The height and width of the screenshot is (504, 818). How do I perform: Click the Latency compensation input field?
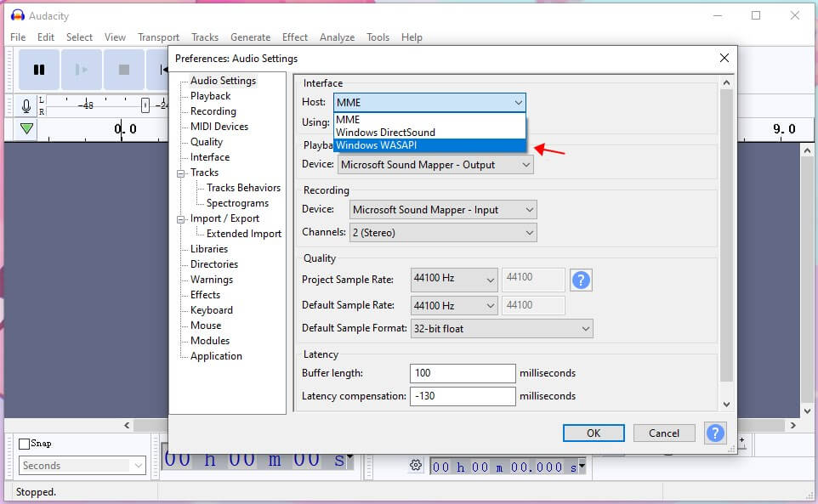(463, 396)
